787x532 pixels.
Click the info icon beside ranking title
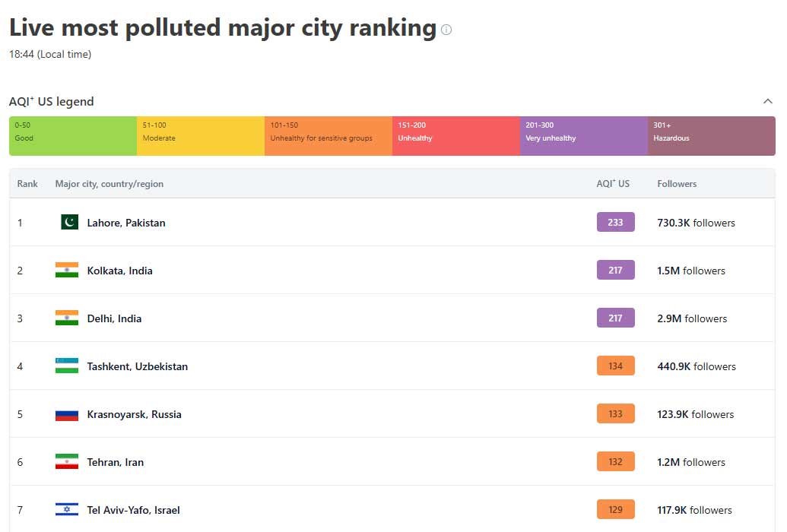(x=446, y=30)
